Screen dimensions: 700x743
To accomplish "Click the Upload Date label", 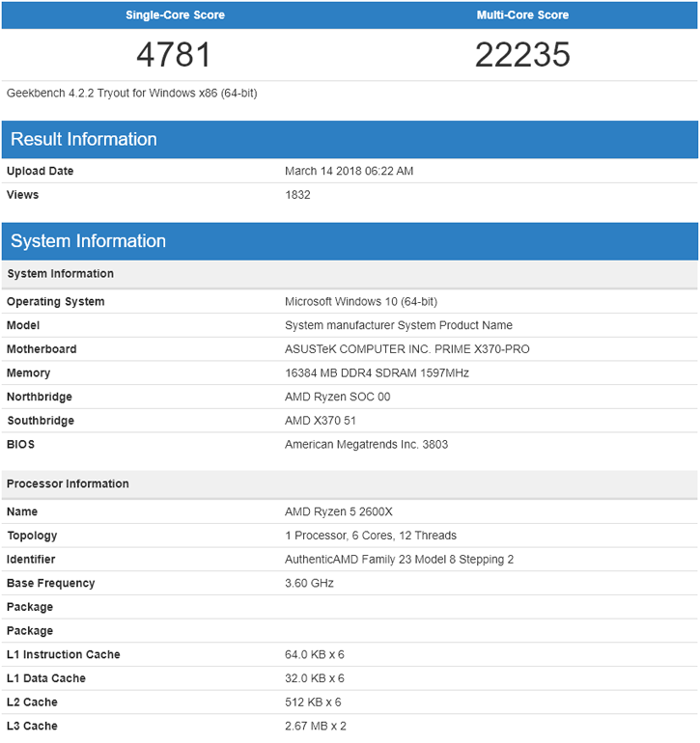I will pyautogui.click(x=40, y=171).
